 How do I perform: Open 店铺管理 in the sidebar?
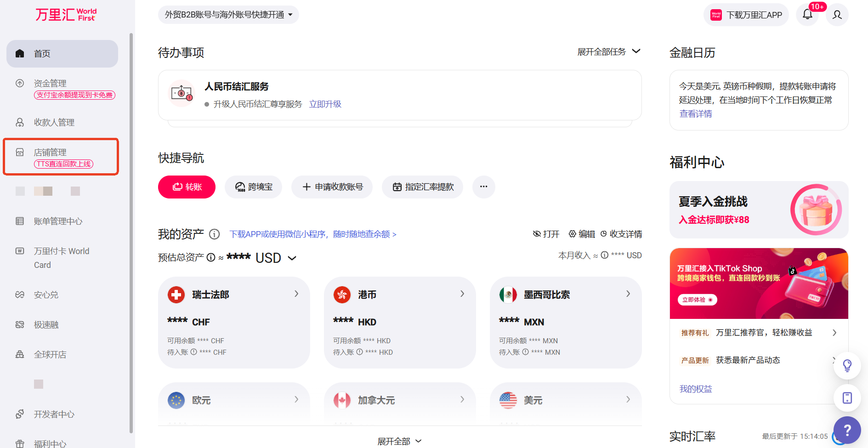point(50,152)
